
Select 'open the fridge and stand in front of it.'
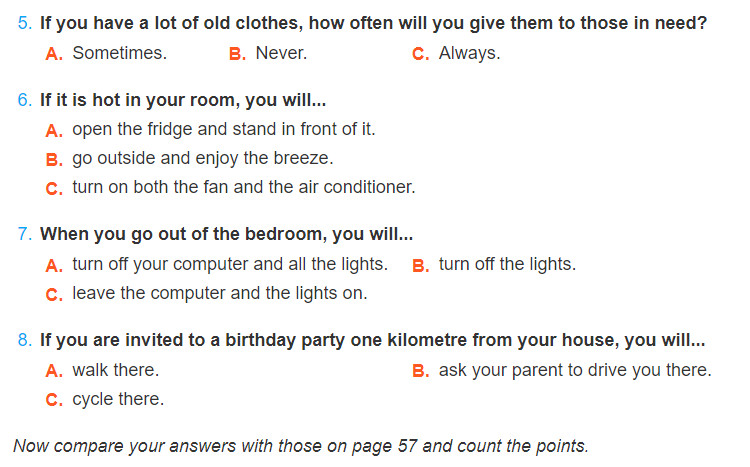224,129
